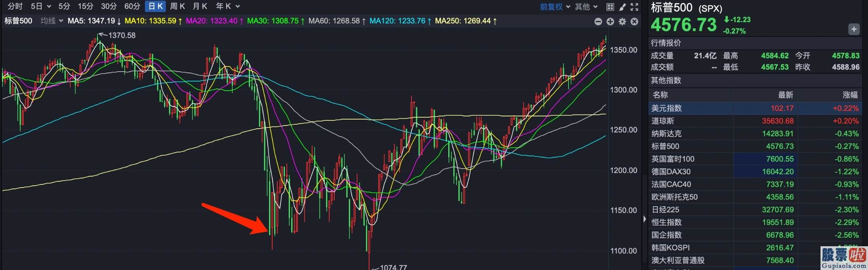868x270 pixels.
Task: Zoom in the chart with plus icon
Action: coord(610,21)
